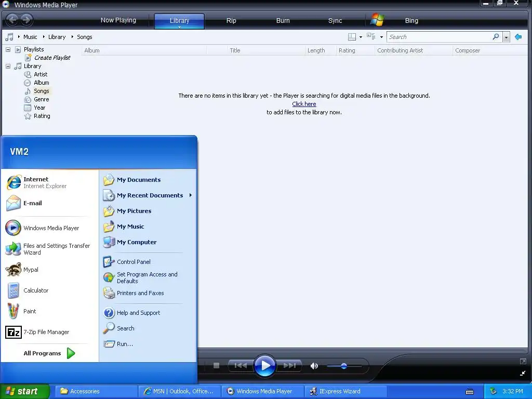Click the 'Click here' link to add files
This screenshot has height=399, width=532.
click(x=304, y=104)
